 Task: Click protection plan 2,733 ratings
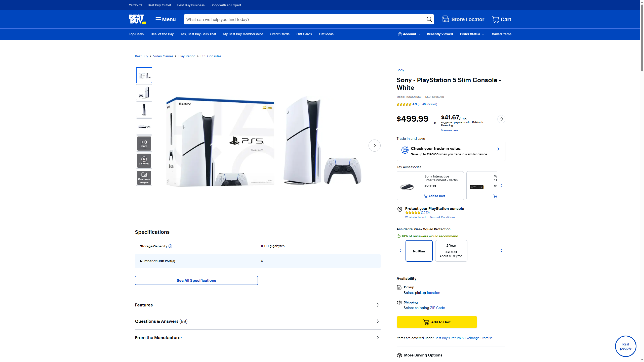point(425,213)
